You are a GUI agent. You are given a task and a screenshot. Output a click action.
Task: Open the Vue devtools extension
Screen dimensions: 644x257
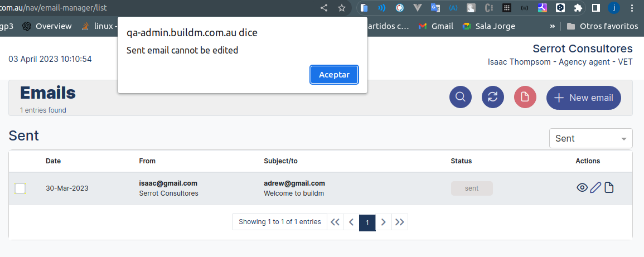[418, 8]
